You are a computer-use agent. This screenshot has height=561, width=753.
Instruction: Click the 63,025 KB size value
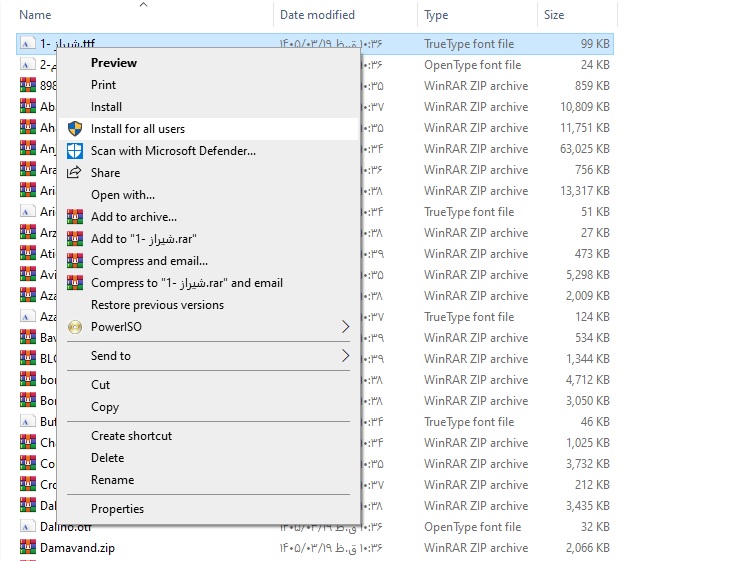pyautogui.click(x=584, y=149)
